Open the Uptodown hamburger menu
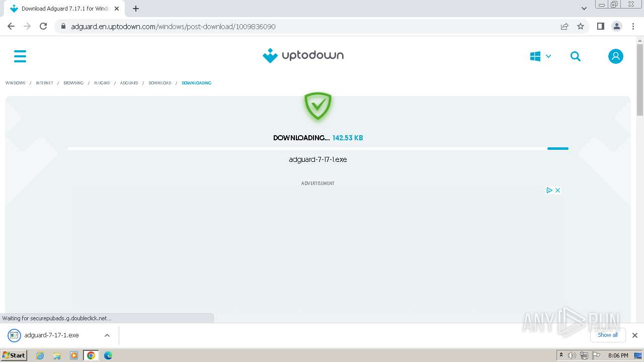The height and width of the screenshot is (362, 644). click(20, 56)
